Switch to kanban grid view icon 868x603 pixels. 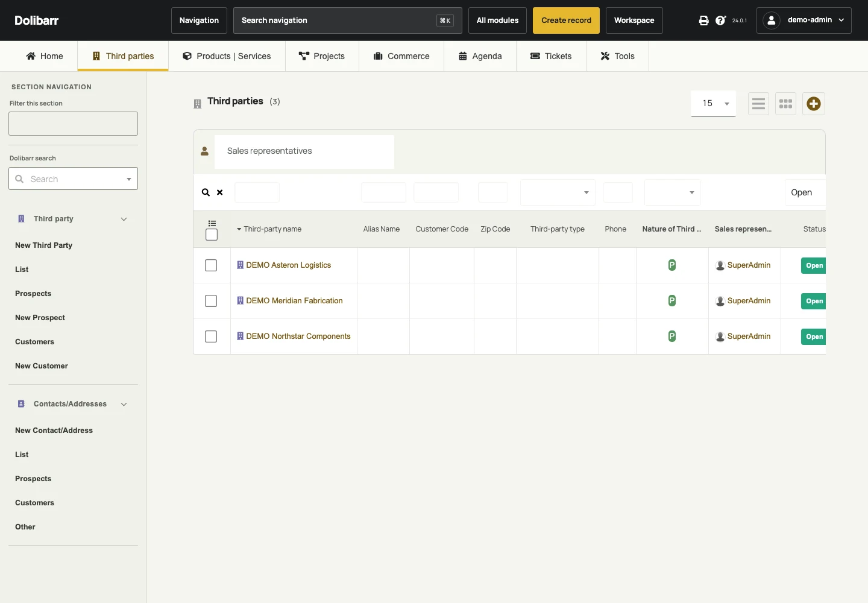coord(785,104)
